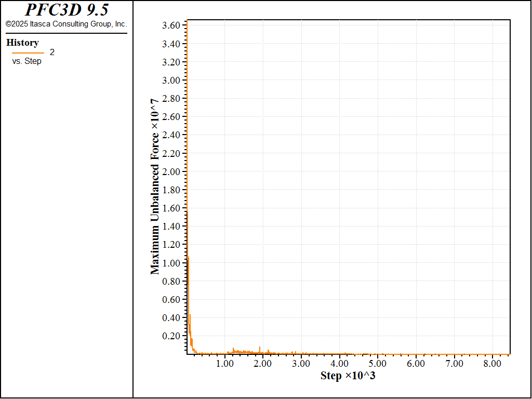Screen dimensions: 532x399
Task: Click the 4.00 x-axis tick label
Action: [339, 363]
